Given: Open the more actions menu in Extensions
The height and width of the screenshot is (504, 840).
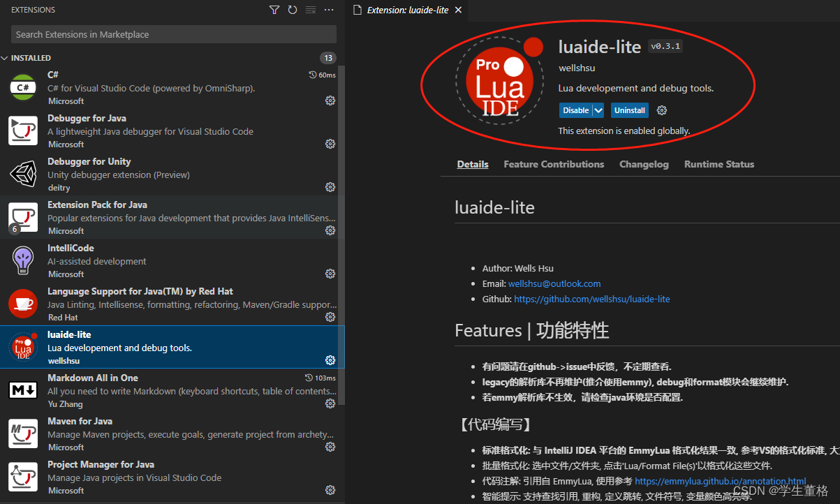Looking at the screenshot, I should 328,10.
